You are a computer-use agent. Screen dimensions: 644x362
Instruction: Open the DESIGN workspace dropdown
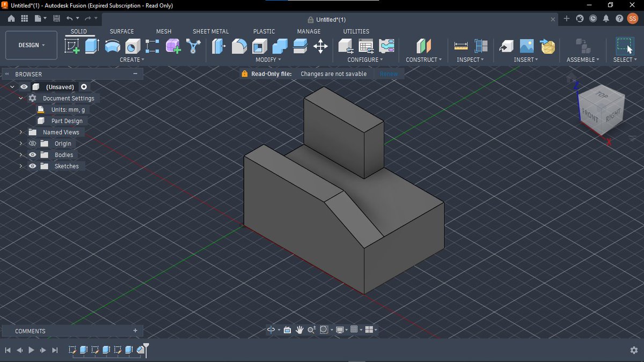tap(31, 45)
